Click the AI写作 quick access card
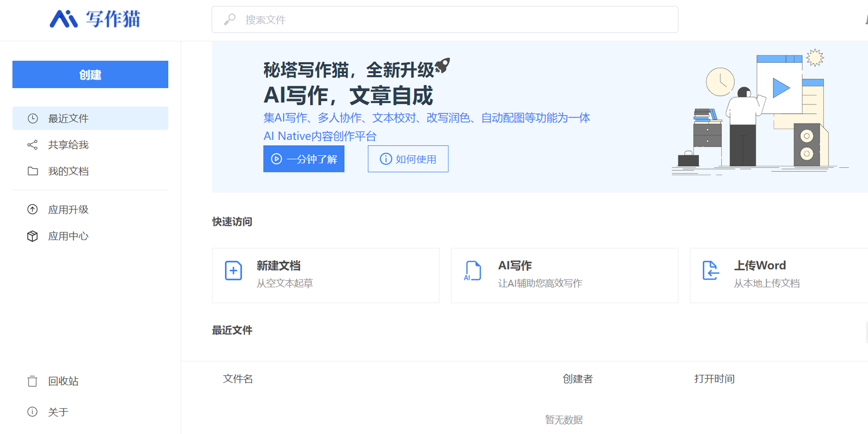The image size is (868, 434). tap(565, 276)
